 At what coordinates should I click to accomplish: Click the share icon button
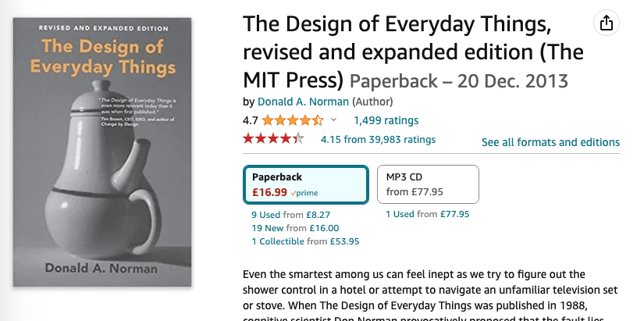coord(606,23)
